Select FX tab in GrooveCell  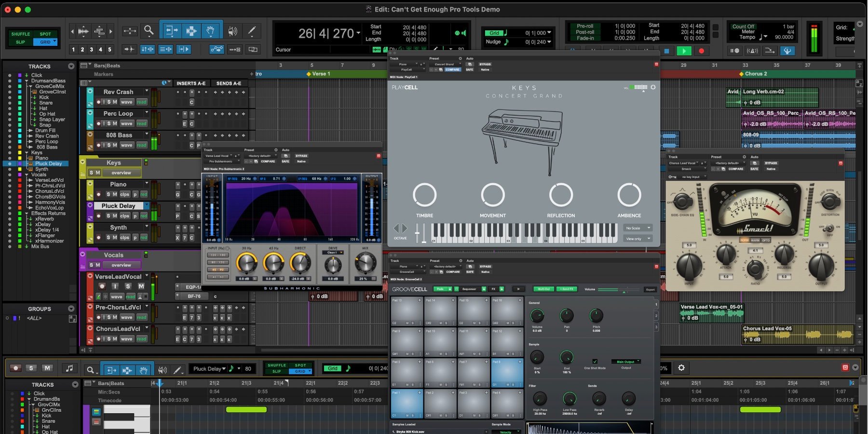pyautogui.click(x=496, y=289)
